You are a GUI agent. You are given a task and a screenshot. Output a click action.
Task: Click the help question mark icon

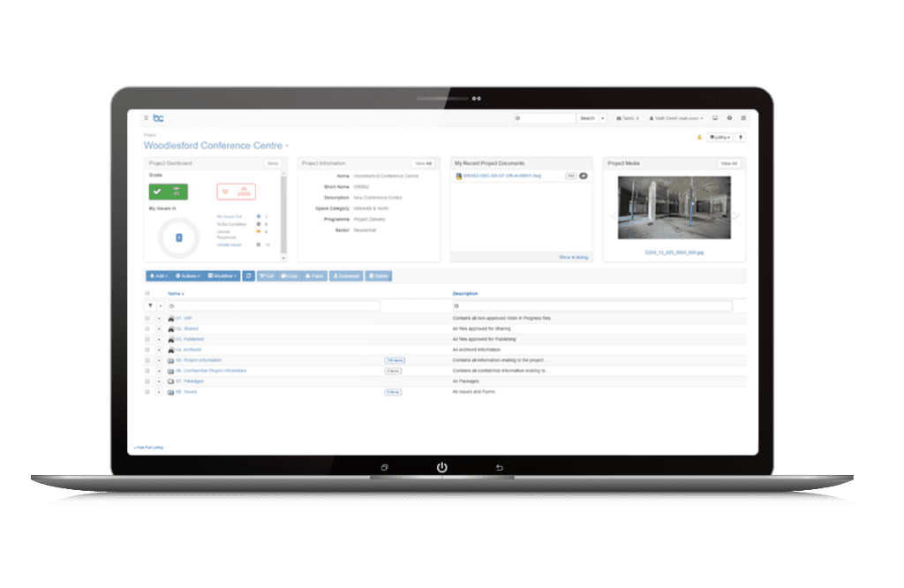click(x=729, y=117)
